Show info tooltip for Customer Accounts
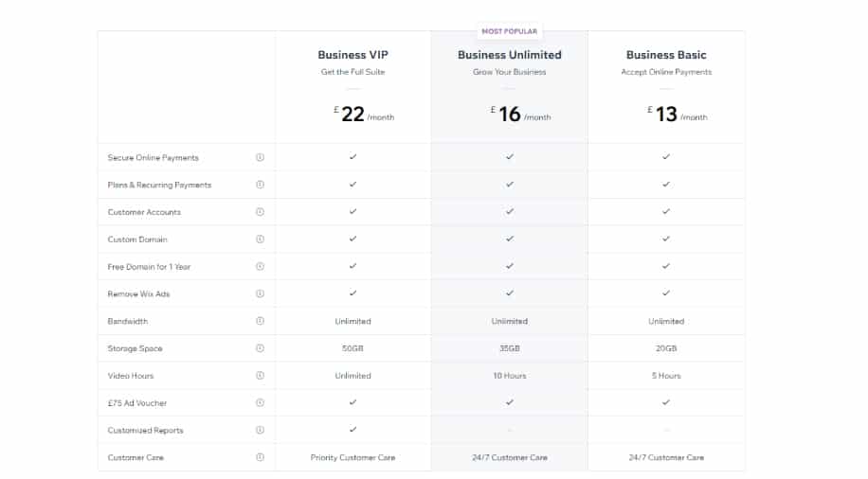The width and height of the screenshot is (868, 479). (x=260, y=212)
